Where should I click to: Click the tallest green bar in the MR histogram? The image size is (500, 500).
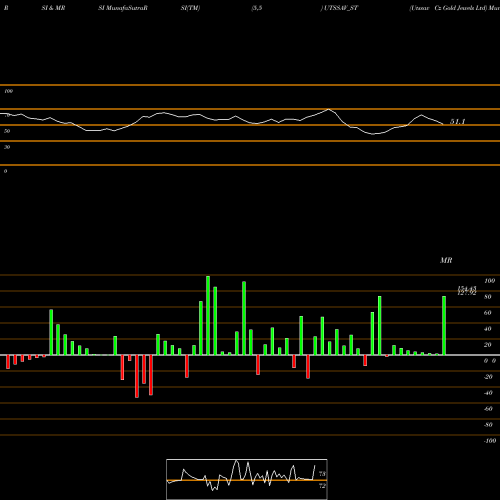[x=208, y=315]
